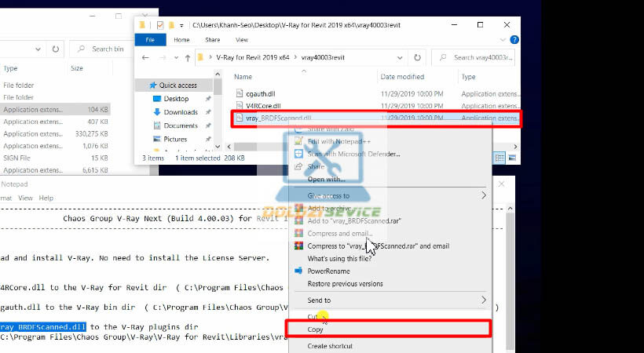This screenshot has width=644, height=353.
Task: Select PowerRename in the context menu
Action: point(328,271)
